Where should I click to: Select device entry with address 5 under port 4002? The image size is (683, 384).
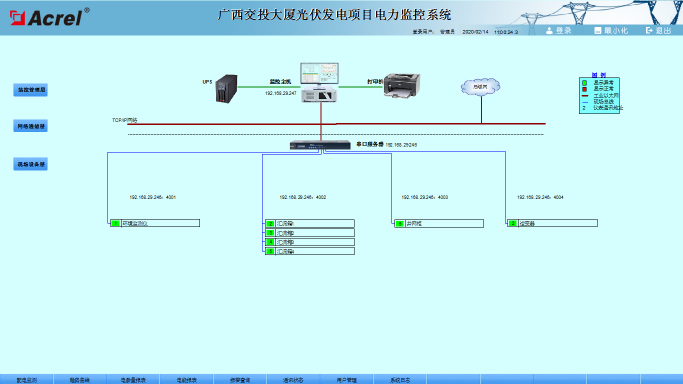tap(310, 251)
